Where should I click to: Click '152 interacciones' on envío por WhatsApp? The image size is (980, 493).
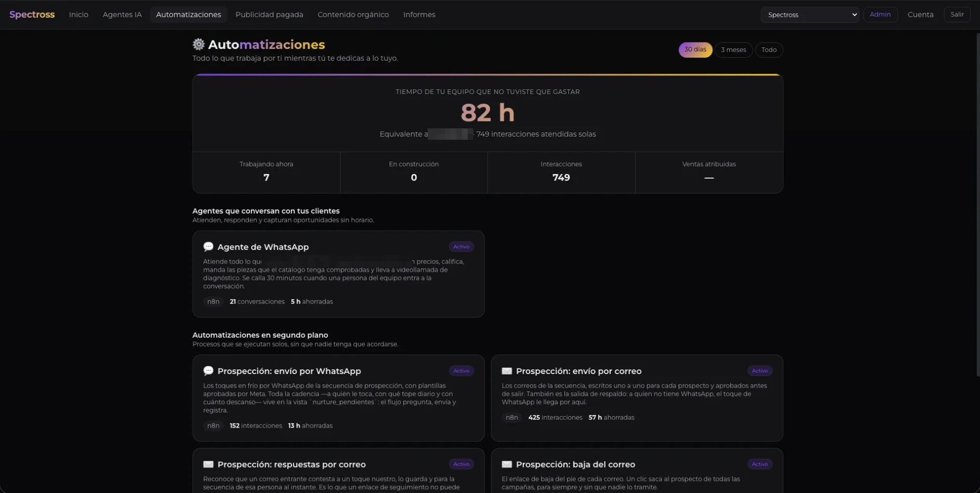click(256, 426)
